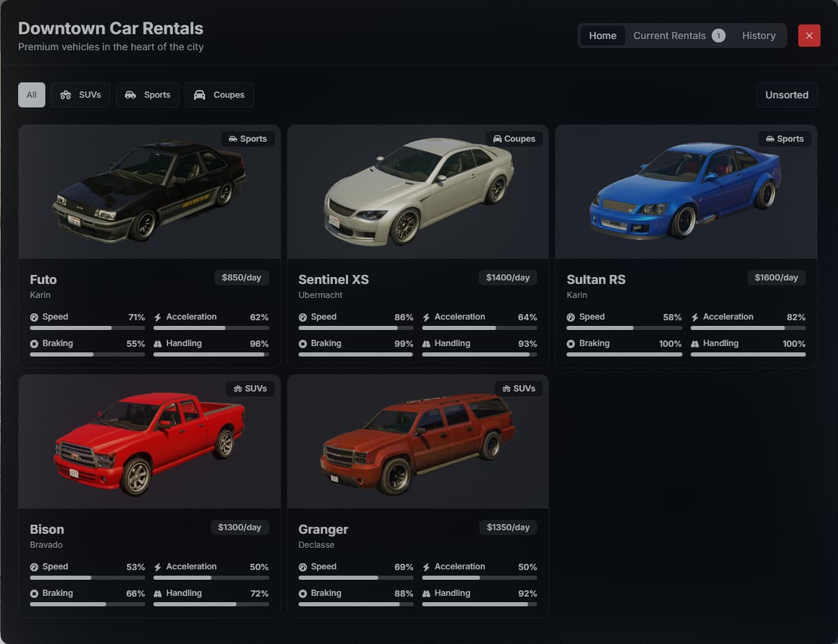Click the Bison speed 53% bar
This screenshot has height=644, width=838.
click(x=87, y=578)
